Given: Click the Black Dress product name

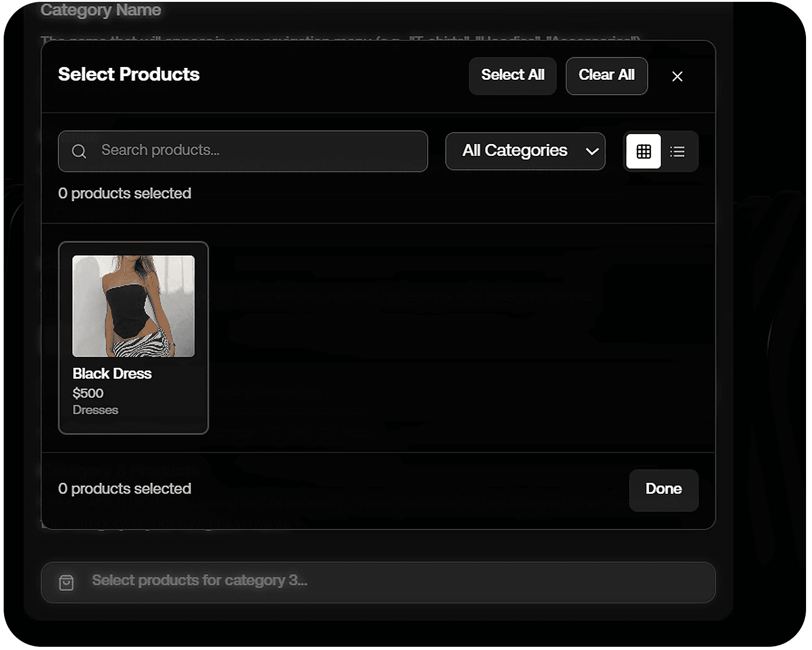Looking at the screenshot, I should [x=112, y=374].
